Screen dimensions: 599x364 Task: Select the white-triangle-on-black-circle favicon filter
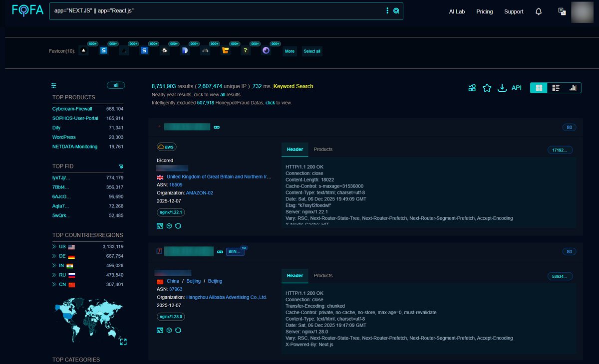point(83,51)
